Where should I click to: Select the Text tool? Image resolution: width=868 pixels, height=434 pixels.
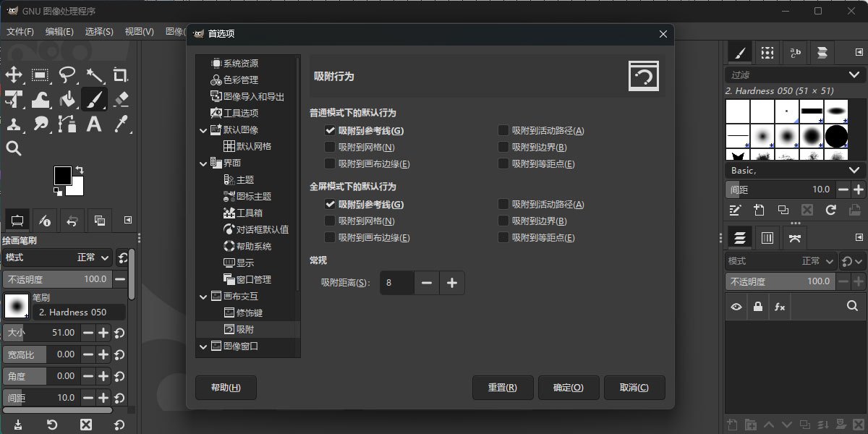[93, 124]
